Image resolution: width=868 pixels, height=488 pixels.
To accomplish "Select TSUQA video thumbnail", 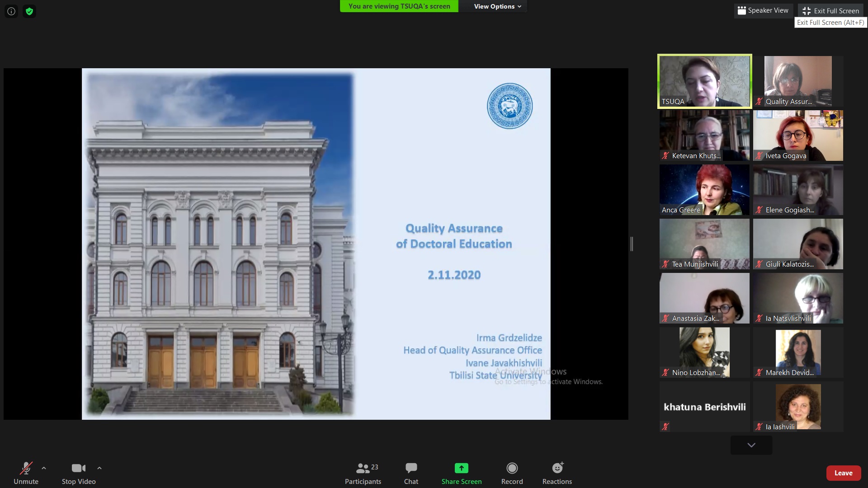I will (704, 81).
